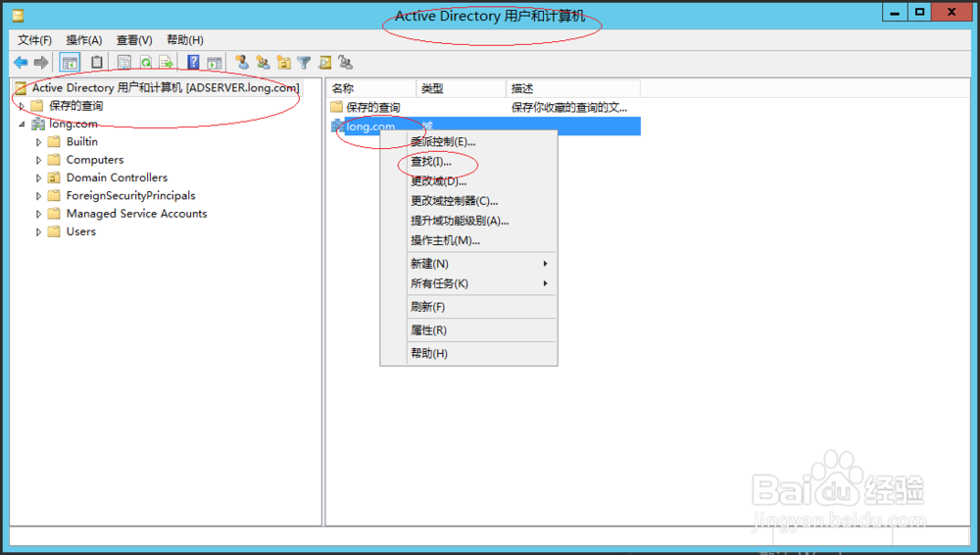Expand the Users tree node
Viewport: 980px width, 555px height.
[x=39, y=231]
